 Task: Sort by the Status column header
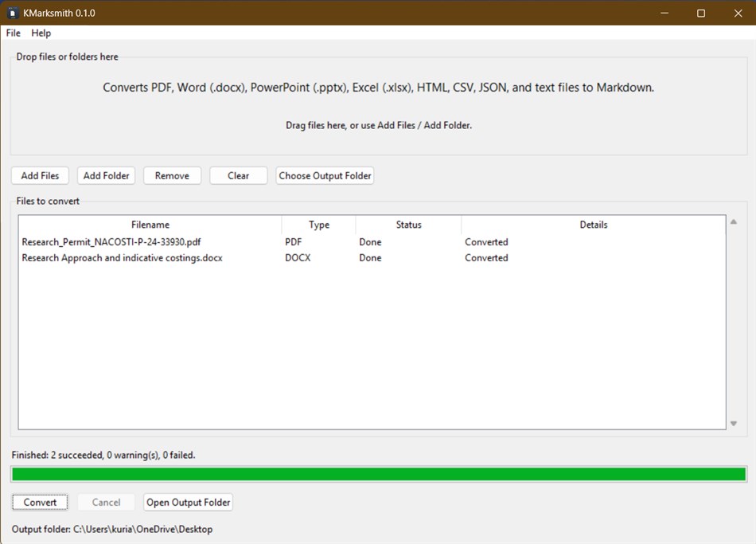coord(408,225)
